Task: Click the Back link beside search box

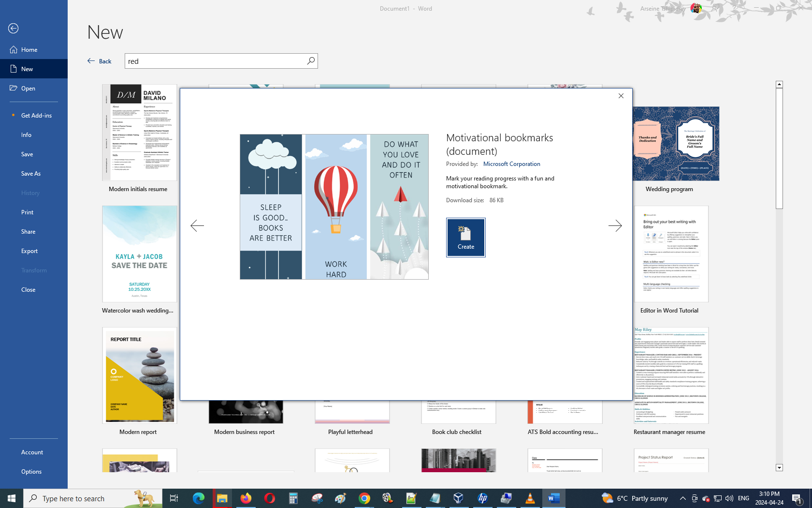Action: pos(100,61)
